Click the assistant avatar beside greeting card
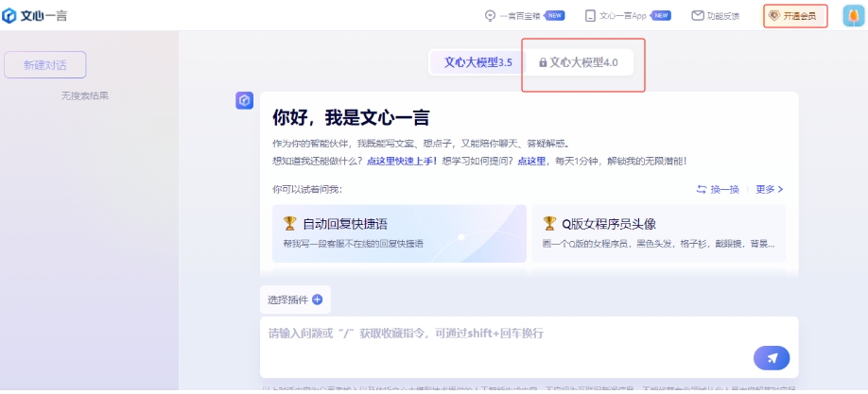 (x=244, y=101)
